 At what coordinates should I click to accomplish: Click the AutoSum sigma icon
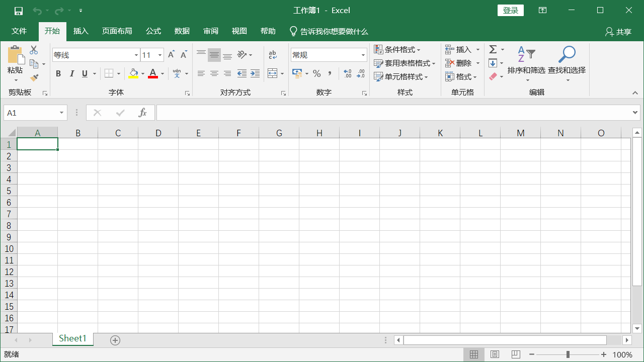[493, 49]
